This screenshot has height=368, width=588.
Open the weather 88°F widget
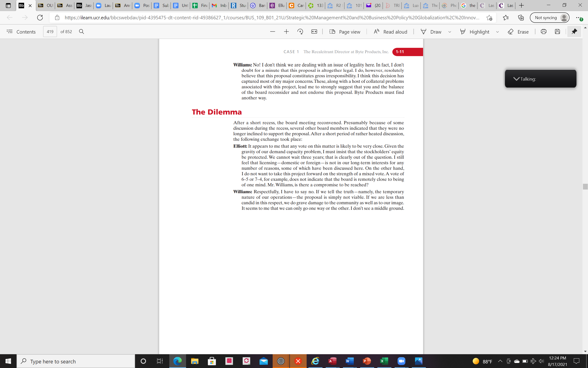tap(482, 361)
